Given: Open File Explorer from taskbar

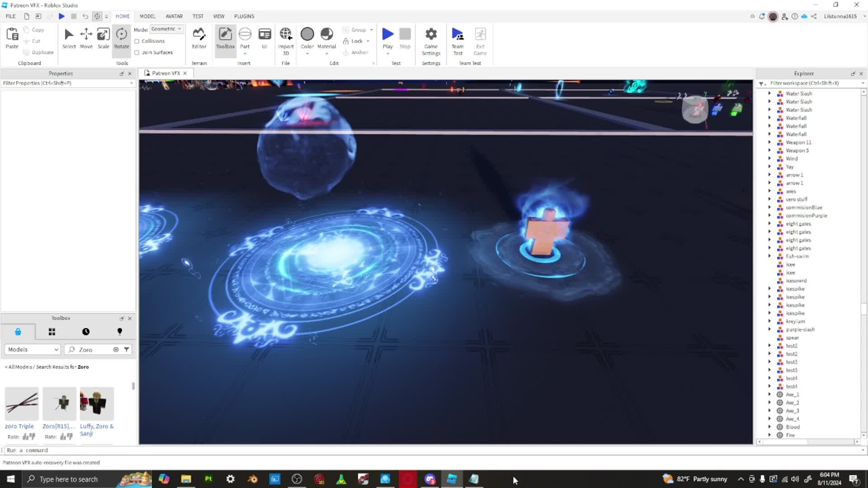Looking at the screenshot, I should coord(186,479).
